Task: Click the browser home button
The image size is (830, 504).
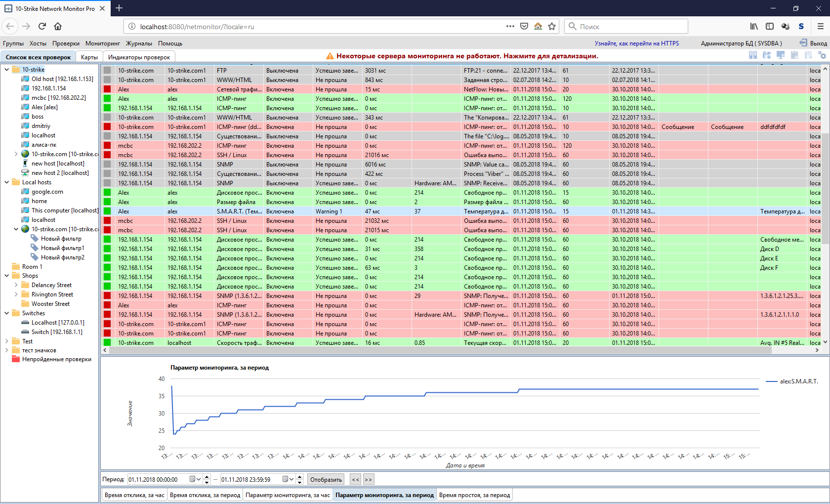Action: click(x=58, y=26)
